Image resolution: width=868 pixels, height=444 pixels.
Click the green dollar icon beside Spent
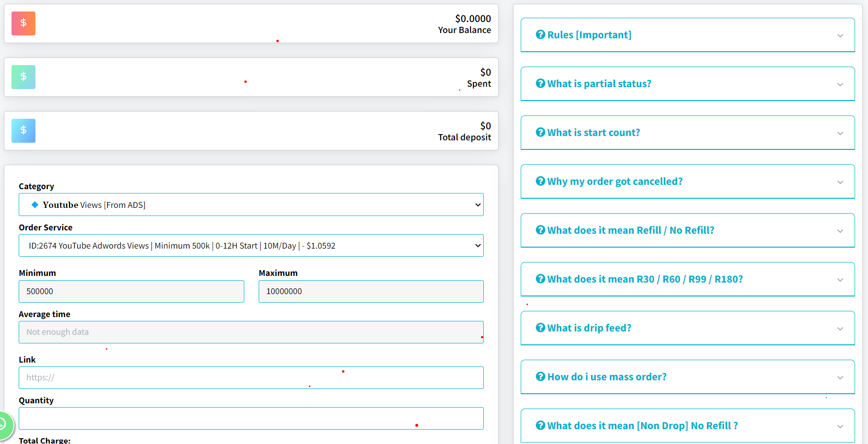[23, 77]
